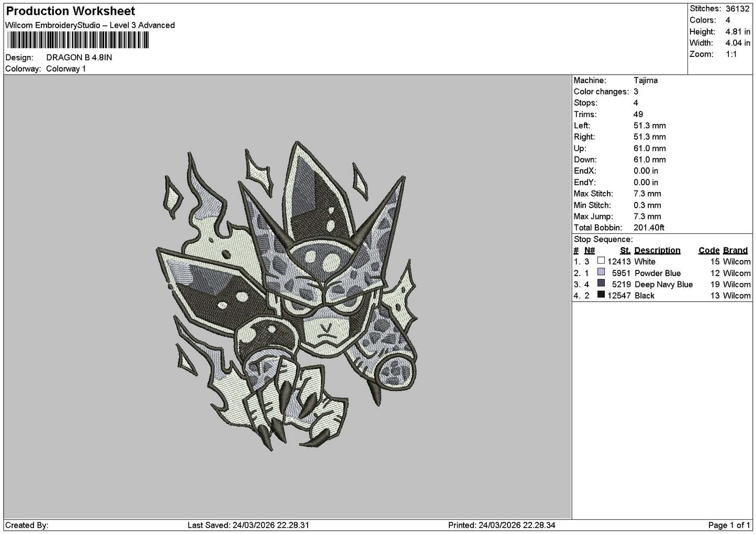Click stitch count 5951 in stop sequence
The height and width of the screenshot is (534, 756).
tap(622, 273)
